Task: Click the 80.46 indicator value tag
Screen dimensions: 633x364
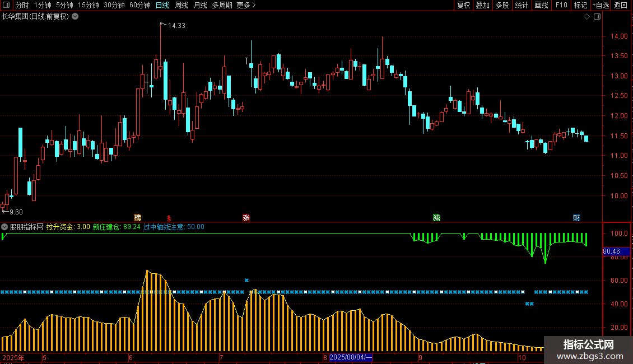Action: click(x=616, y=251)
